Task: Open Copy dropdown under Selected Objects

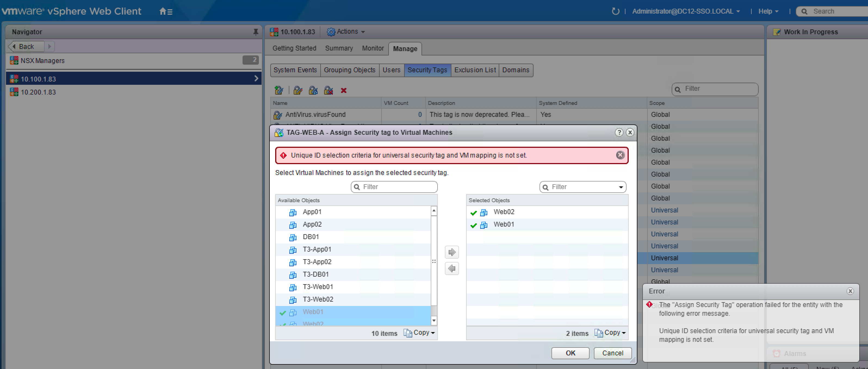Action: point(610,333)
